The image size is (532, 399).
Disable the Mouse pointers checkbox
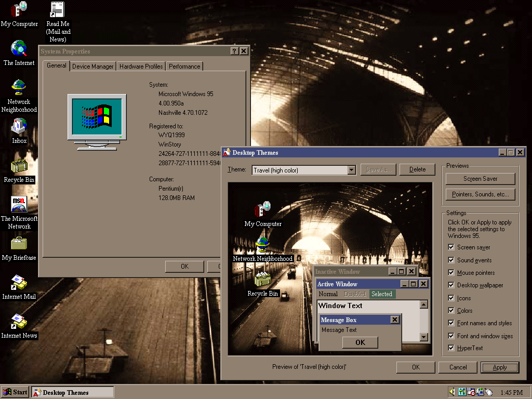pos(451,273)
